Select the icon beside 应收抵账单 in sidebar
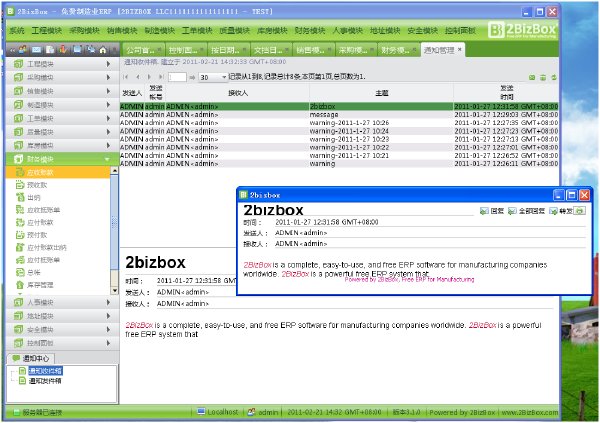Viewport: 600px width, 423px height. click(20, 210)
